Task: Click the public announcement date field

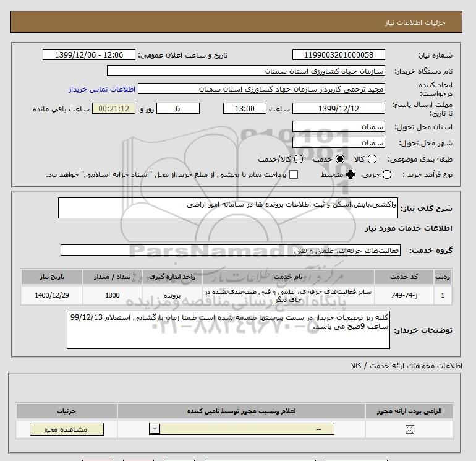Action: (x=89, y=54)
